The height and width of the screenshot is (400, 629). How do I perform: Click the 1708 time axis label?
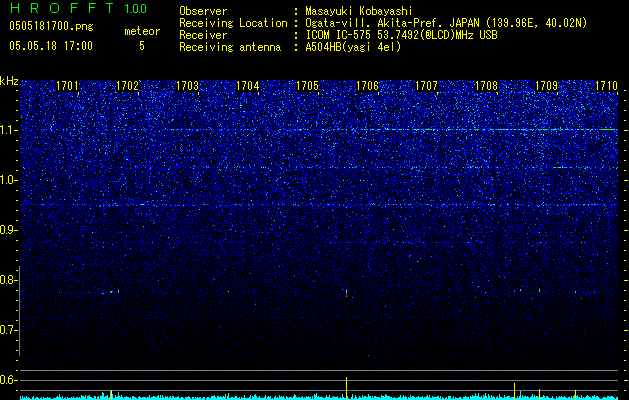coord(486,86)
